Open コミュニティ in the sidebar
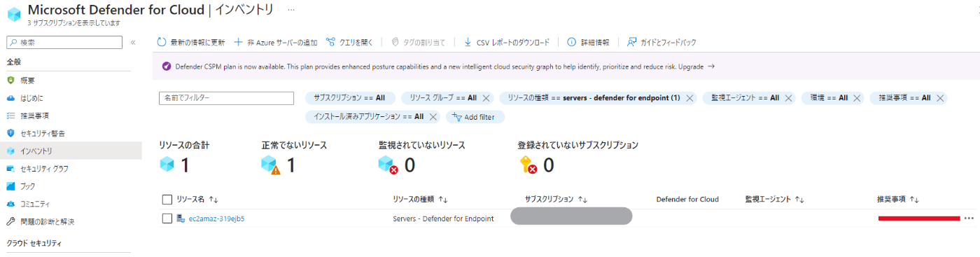 click(34, 204)
